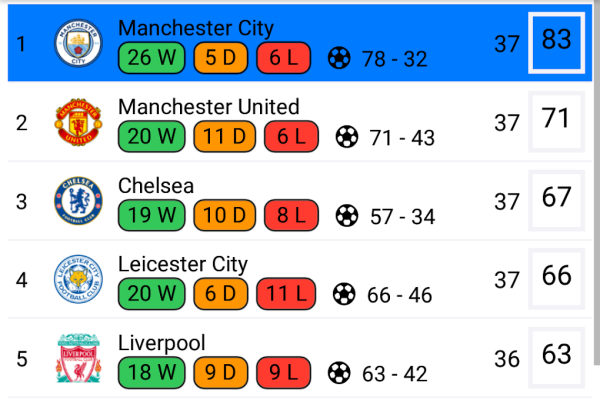600x400 pixels.
Task: Click the football icon beside 63 - 42
Action: pos(339,373)
